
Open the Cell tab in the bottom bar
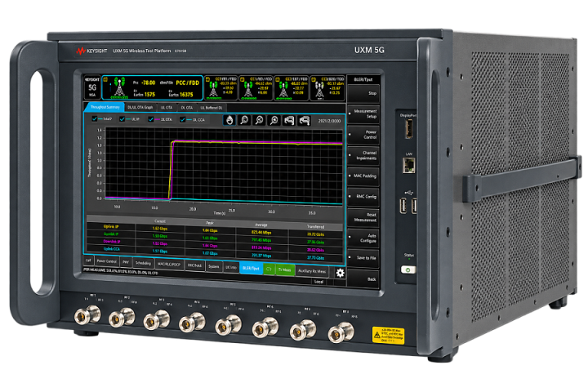tap(88, 260)
